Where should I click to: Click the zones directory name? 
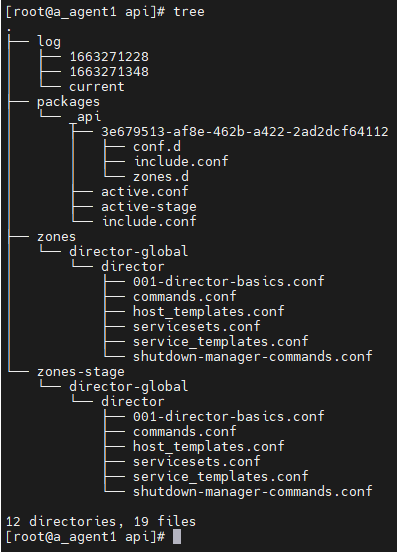pos(57,237)
